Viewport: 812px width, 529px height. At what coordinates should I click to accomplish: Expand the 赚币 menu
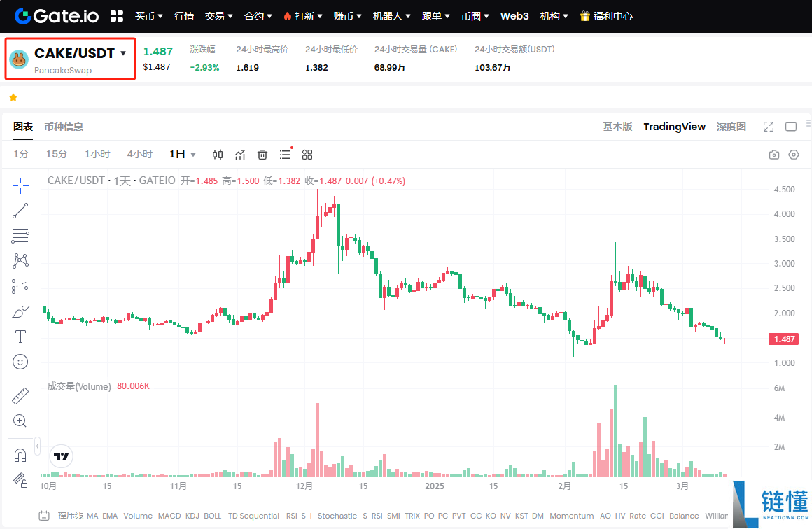347,16
